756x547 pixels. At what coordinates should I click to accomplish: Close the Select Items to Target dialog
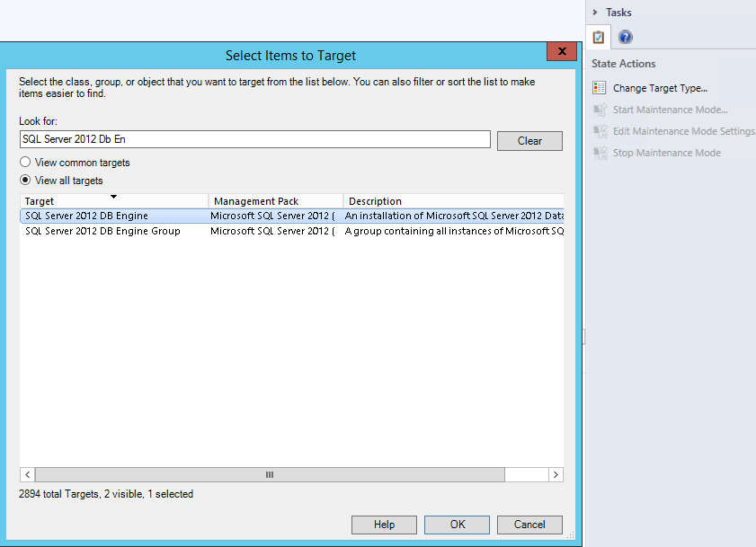pos(562,51)
